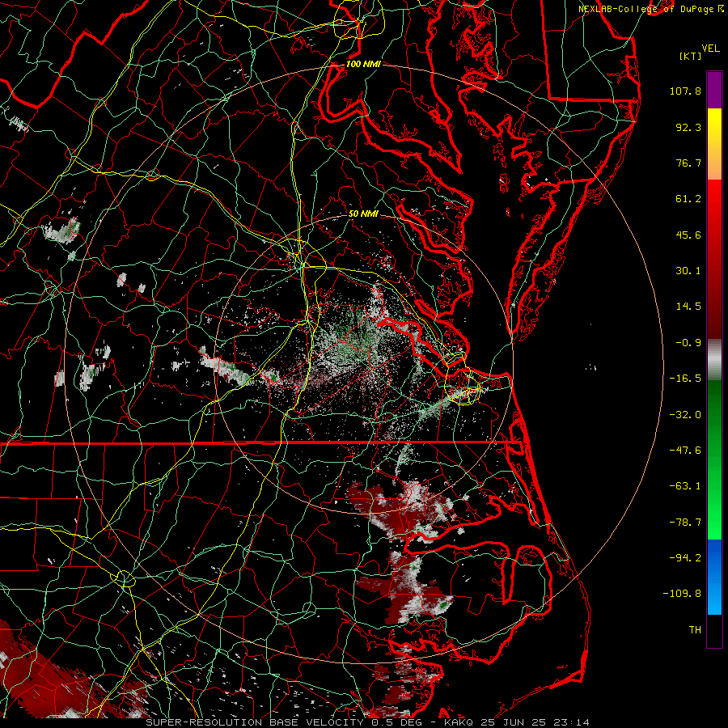Click the TH legend label
The height and width of the screenshot is (728, 728).
(695, 630)
